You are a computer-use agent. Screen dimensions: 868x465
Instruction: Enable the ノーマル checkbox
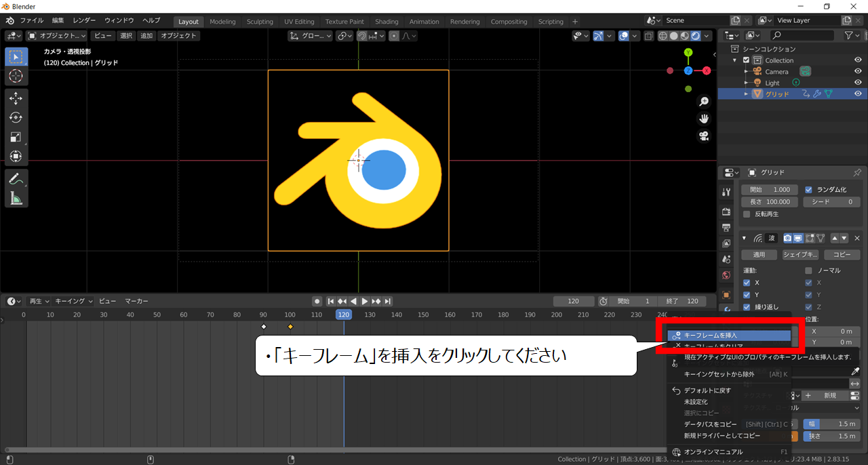[x=808, y=270]
